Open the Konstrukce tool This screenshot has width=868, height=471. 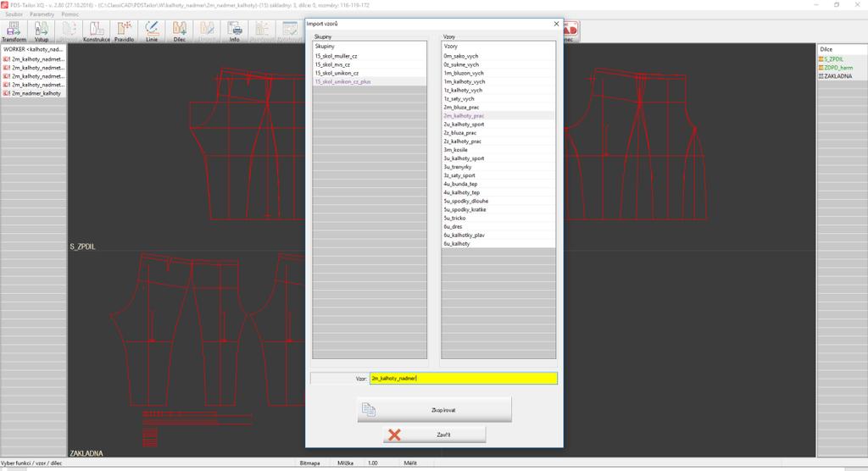[97, 31]
